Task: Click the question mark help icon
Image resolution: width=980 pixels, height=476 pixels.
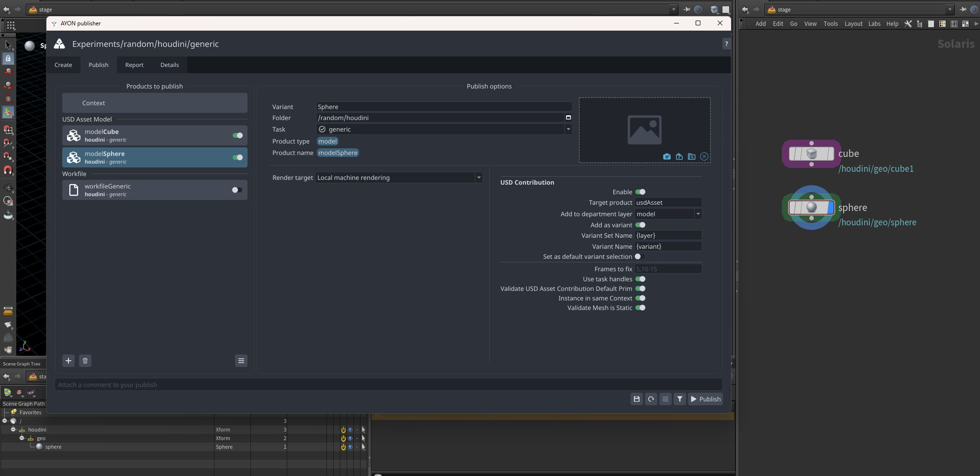Action: 726,44
